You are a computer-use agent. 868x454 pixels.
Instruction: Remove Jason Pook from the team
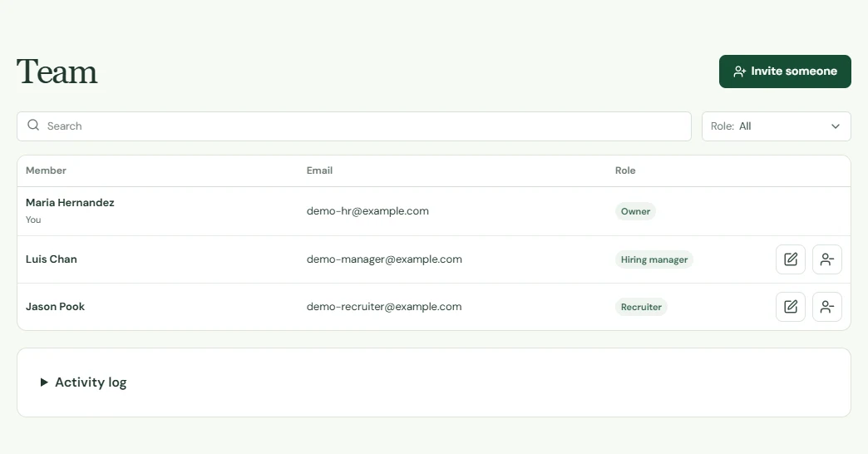tap(827, 307)
